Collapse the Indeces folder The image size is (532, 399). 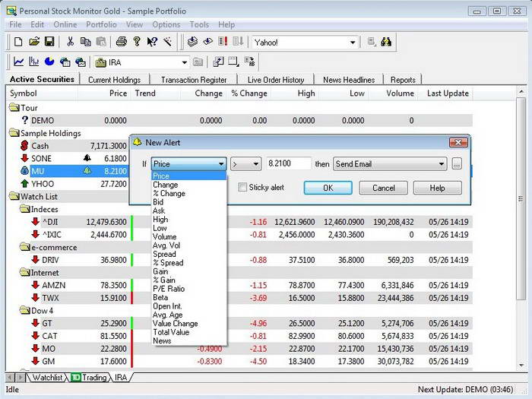25,209
